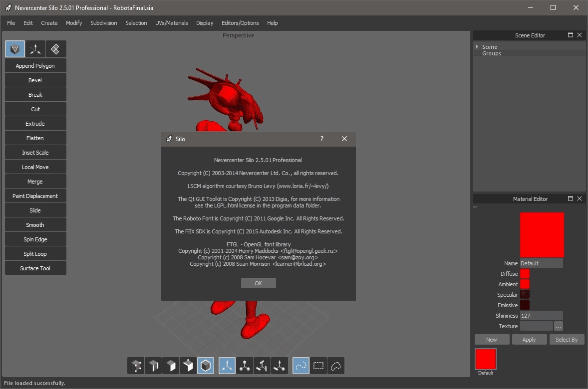This screenshot has height=389, width=588.
Task: Click the Merge tool button
Action: tap(35, 182)
